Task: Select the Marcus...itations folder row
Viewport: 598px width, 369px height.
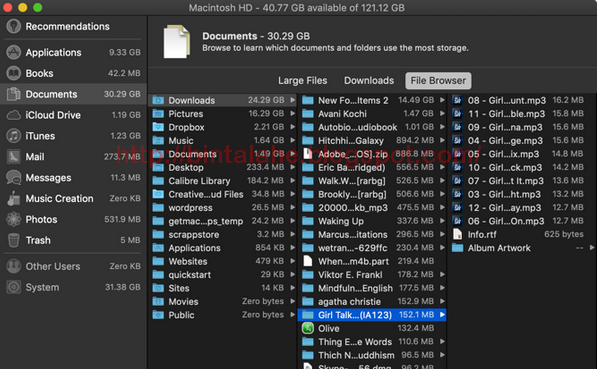Action: tap(372, 234)
